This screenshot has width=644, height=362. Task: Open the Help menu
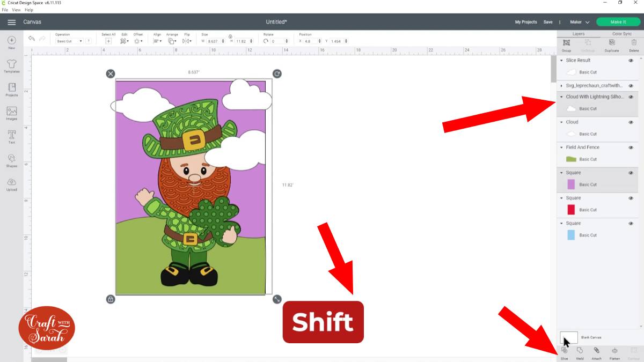(x=29, y=10)
